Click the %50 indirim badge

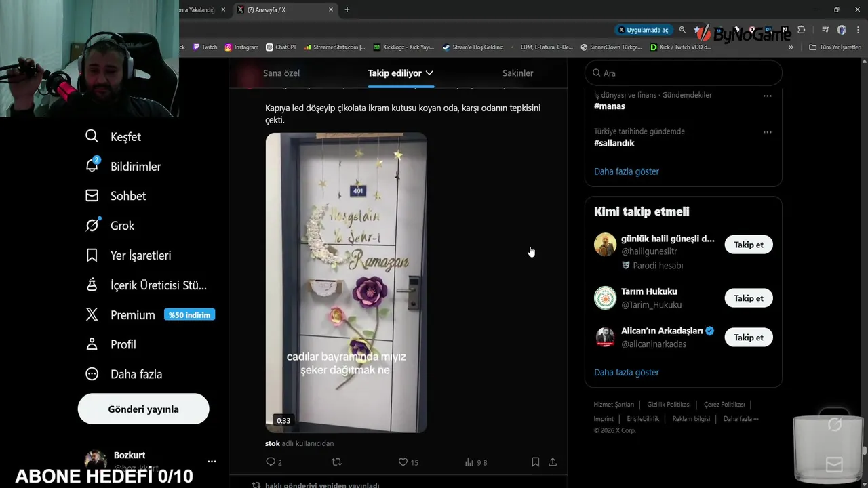click(x=189, y=315)
